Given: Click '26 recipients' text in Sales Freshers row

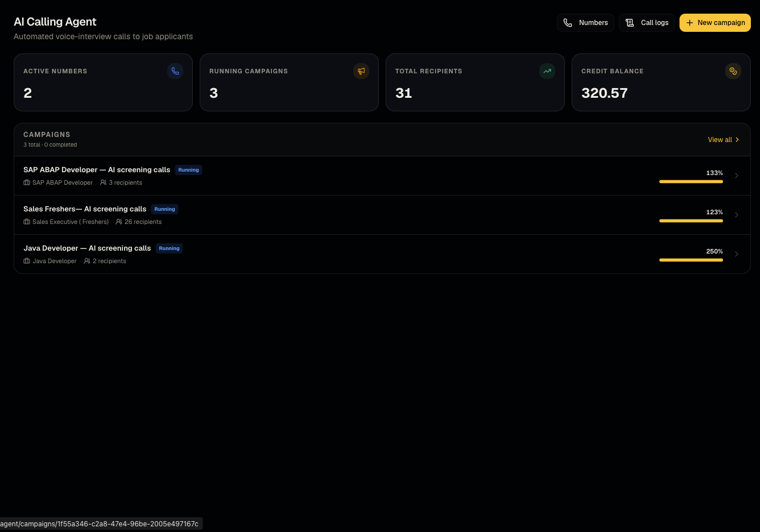Looking at the screenshot, I should pyautogui.click(x=143, y=222).
